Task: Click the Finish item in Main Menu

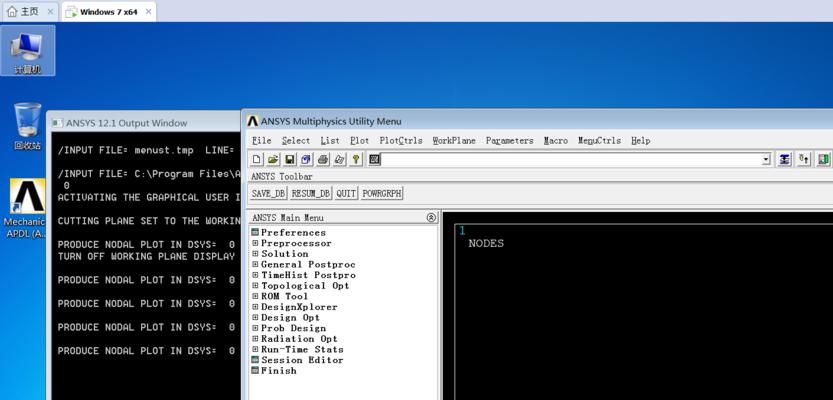Action: (x=278, y=371)
